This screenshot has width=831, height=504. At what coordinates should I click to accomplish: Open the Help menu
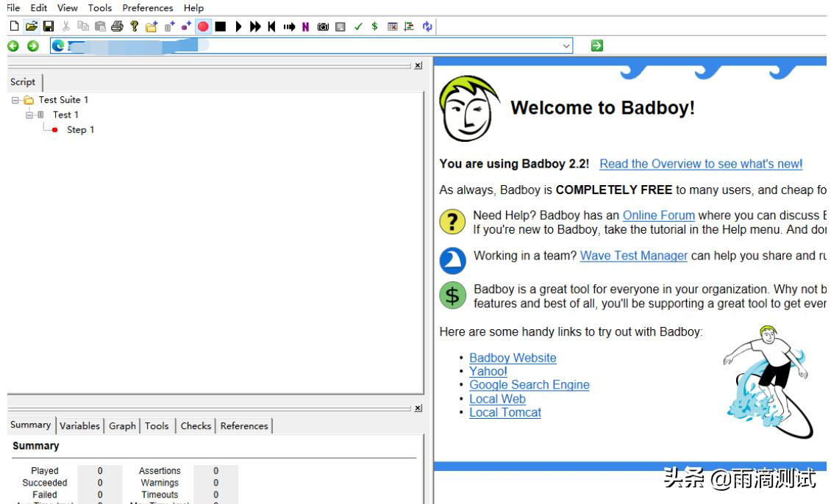[193, 8]
